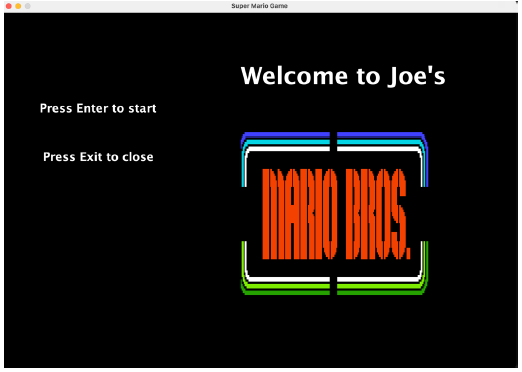Close the Super Mario Game window
This screenshot has height=372, width=522.
(9, 6)
